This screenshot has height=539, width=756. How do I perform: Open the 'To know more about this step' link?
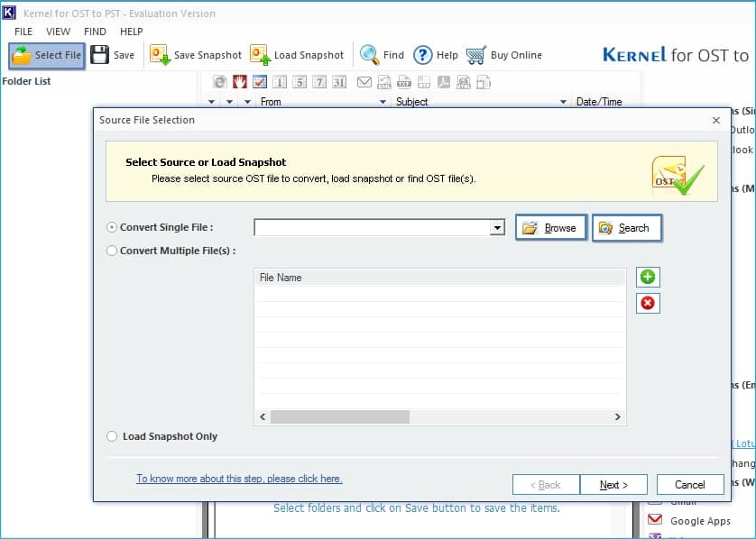point(239,479)
